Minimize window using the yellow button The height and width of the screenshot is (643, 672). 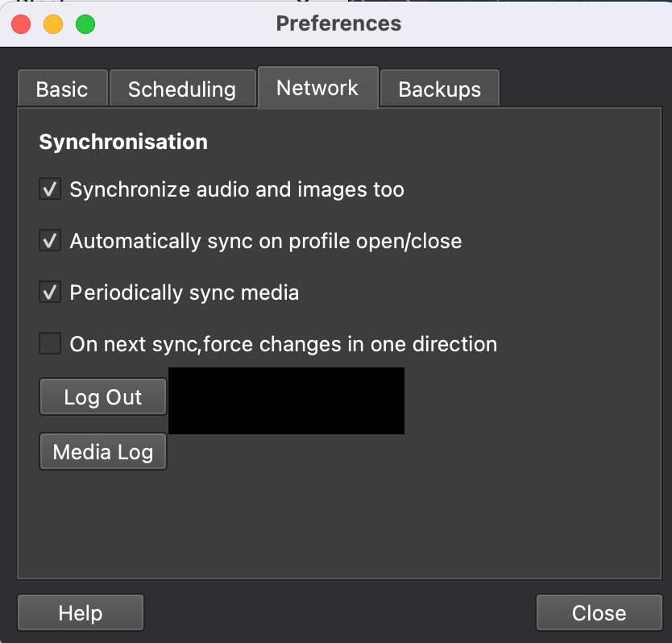53,24
